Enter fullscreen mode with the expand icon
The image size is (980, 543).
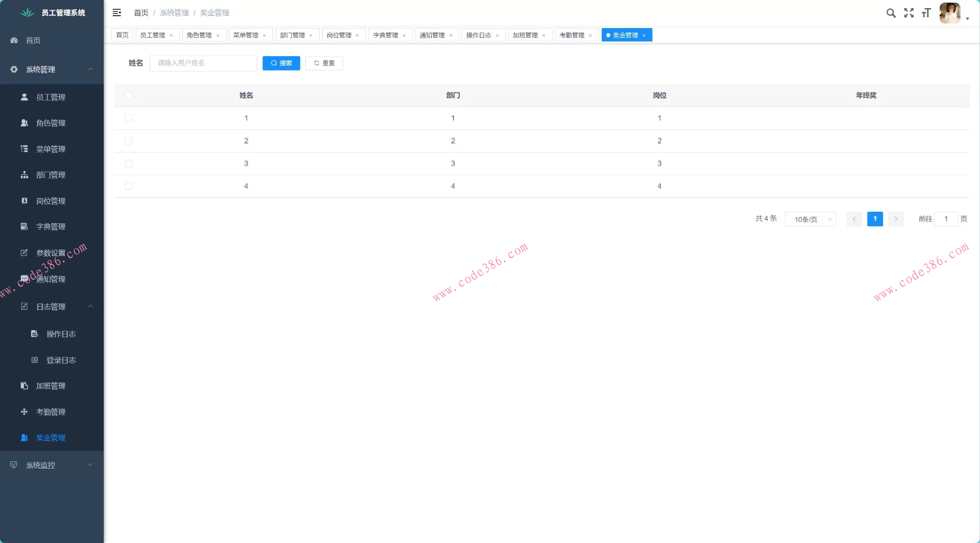coord(909,13)
